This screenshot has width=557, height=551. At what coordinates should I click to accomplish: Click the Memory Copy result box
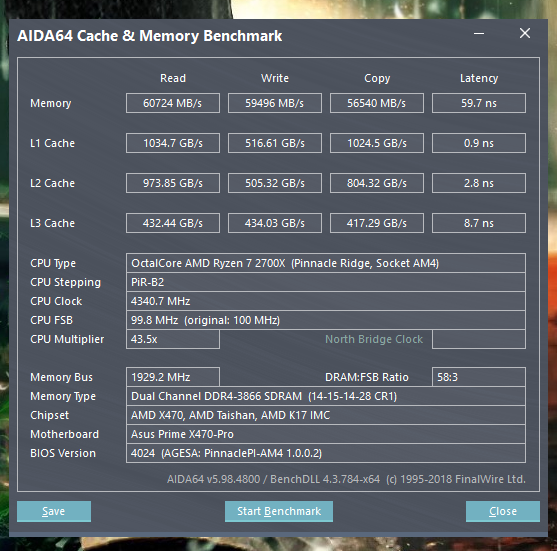pyautogui.click(x=377, y=103)
